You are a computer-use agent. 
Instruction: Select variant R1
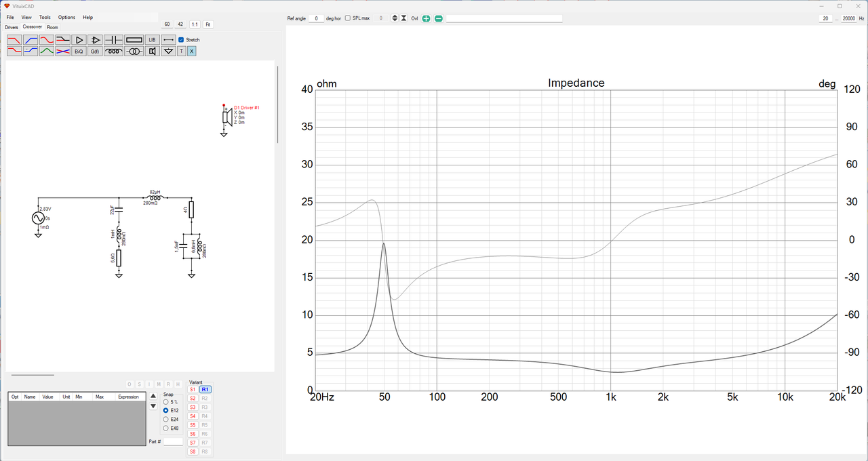205,390
